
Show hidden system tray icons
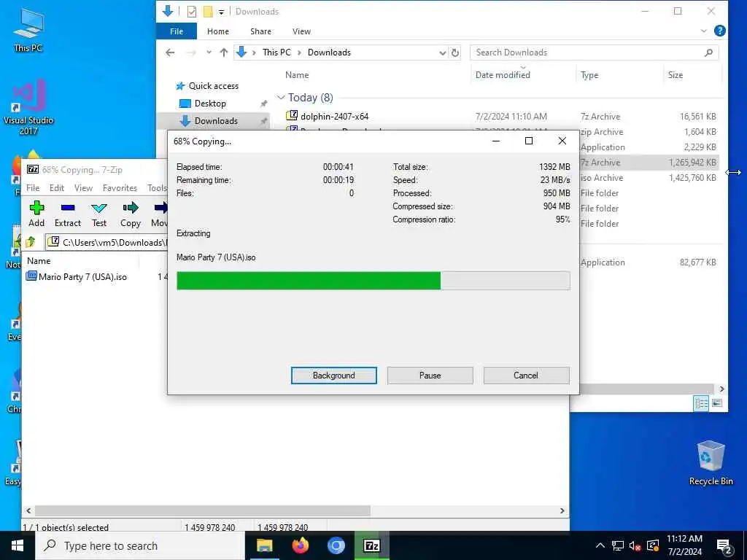600,545
